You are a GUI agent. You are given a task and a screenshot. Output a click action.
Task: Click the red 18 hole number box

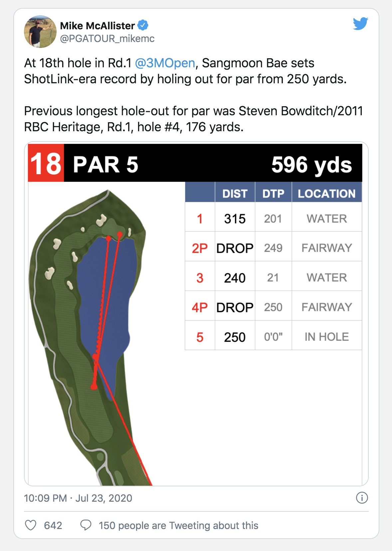coord(46,163)
